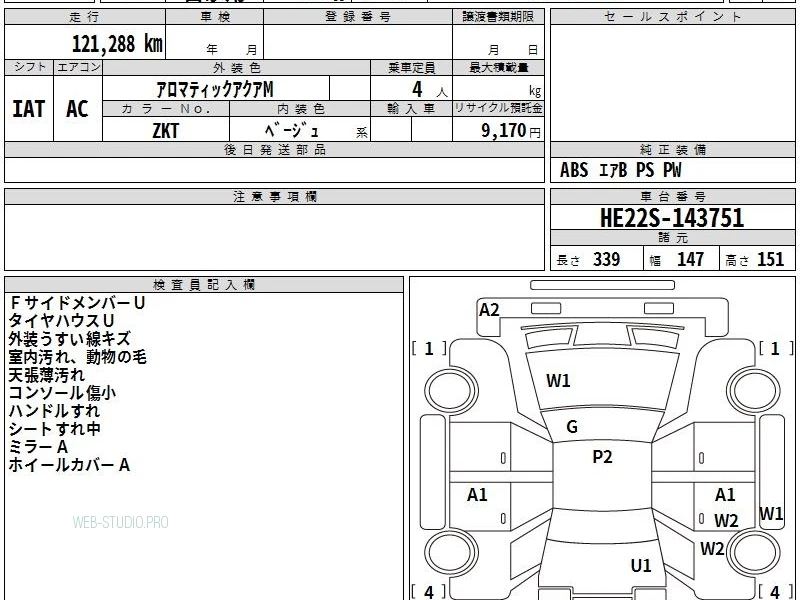Click the 乗車定員 header cell
This screenshot has width=800, height=600.
411,68
